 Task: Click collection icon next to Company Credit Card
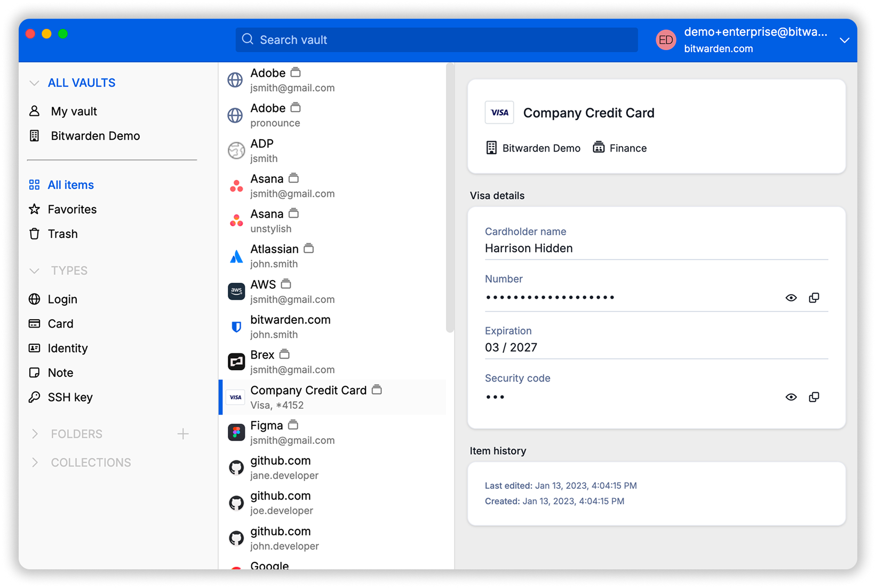click(x=377, y=390)
